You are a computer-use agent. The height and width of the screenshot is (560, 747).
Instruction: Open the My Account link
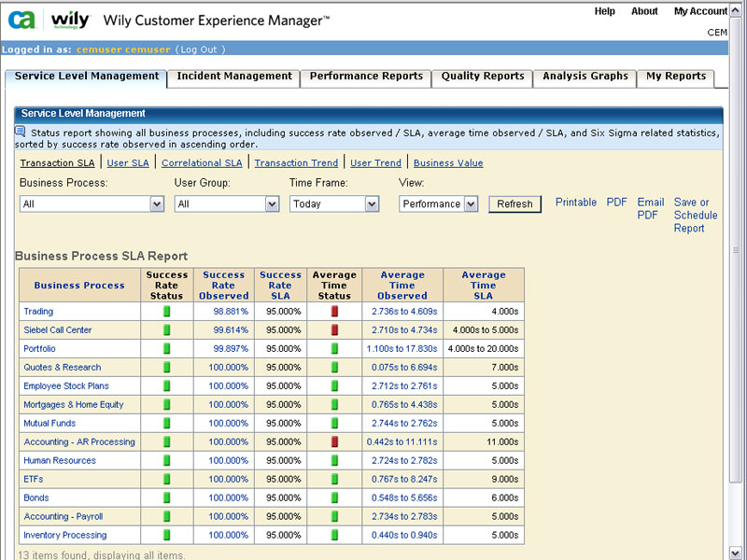coord(701,11)
